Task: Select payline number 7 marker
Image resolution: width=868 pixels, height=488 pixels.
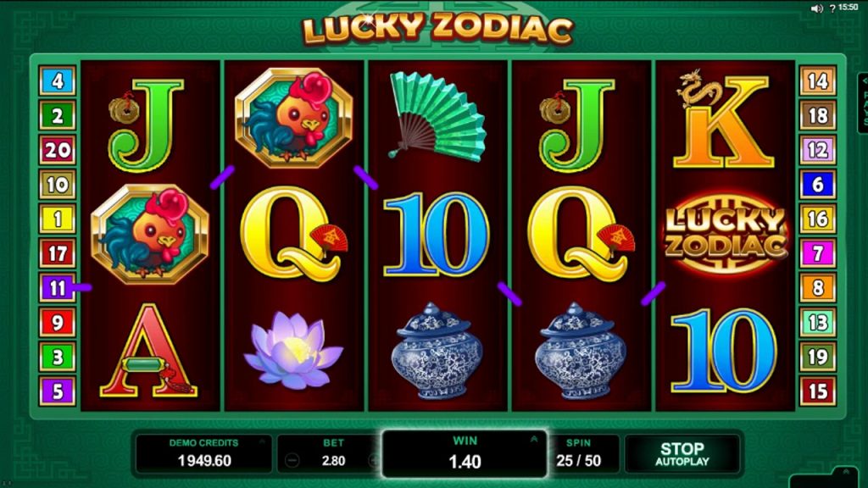Action: tap(818, 253)
